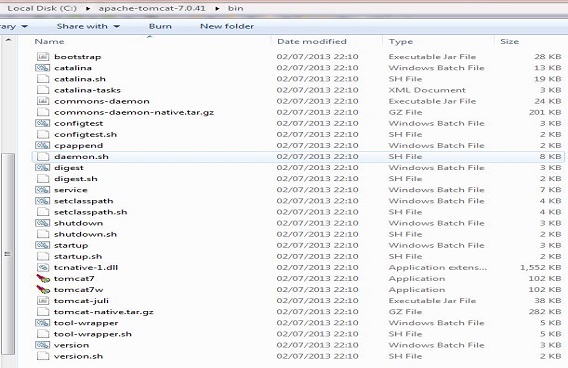Click the XML Document type cell
Screen dimensions: 568x368
coord(427,90)
